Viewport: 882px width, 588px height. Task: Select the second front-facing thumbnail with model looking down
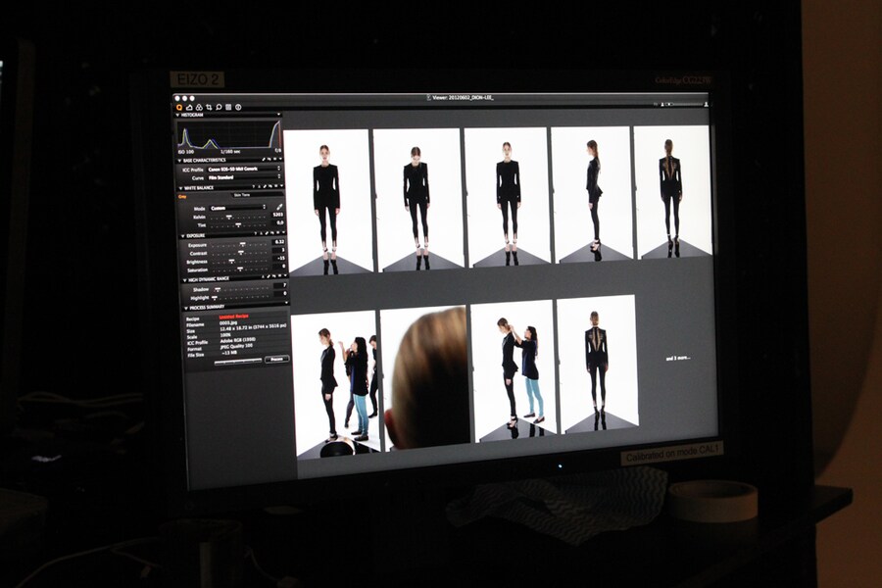tap(417, 200)
